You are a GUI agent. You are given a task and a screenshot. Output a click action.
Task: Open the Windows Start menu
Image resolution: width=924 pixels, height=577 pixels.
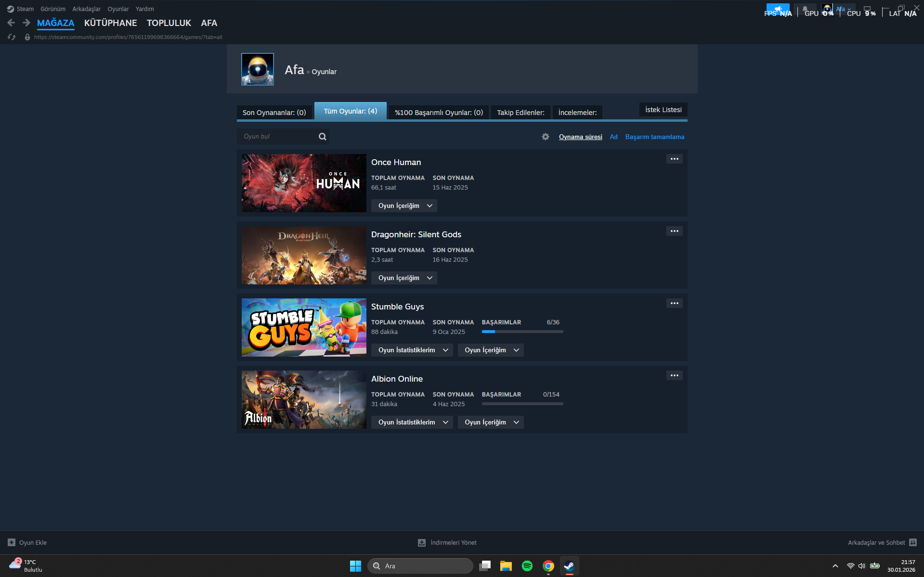pyautogui.click(x=355, y=566)
